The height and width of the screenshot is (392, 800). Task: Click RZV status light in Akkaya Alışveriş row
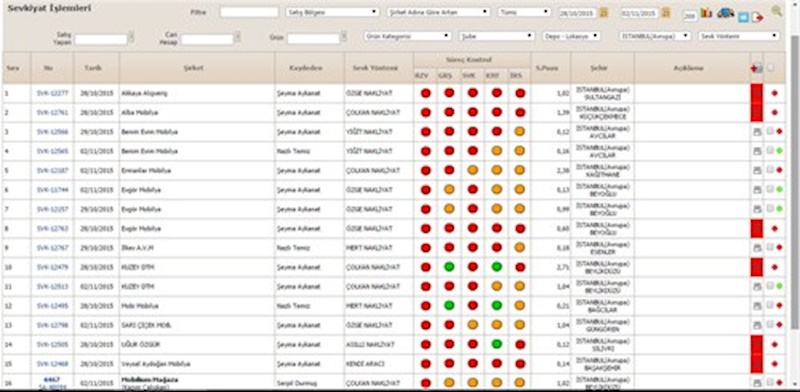tap(426, 93)
